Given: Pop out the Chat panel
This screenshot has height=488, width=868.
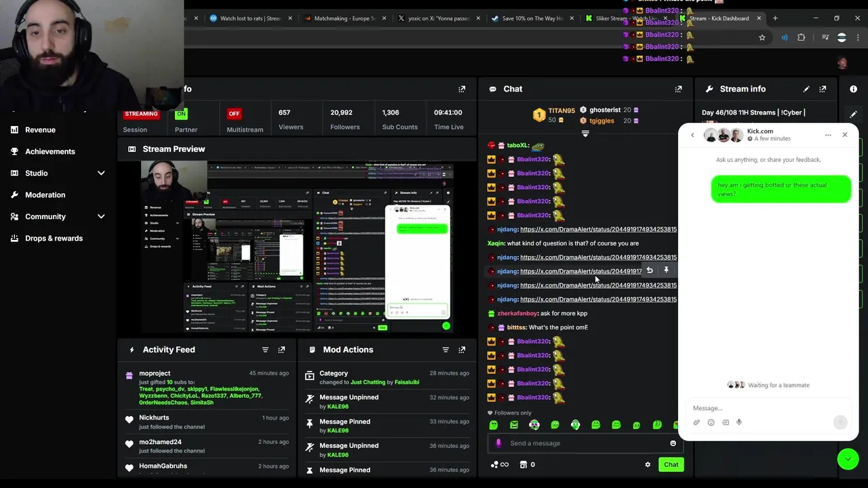Looking at the screenshot, I should click(678, 89).
